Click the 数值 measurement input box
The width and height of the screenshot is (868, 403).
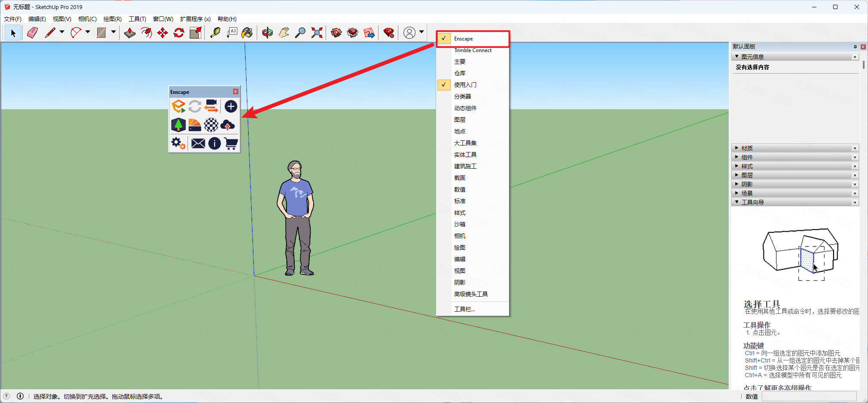click(x=809, y=397)
